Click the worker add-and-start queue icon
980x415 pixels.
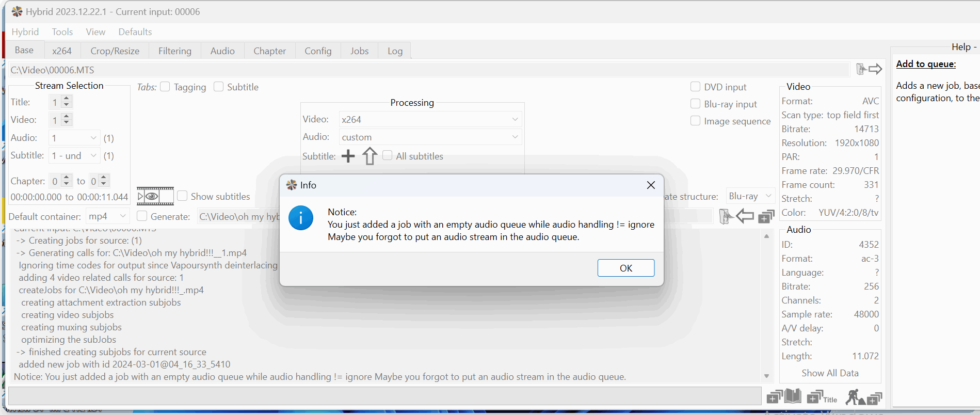coord(863,397)
